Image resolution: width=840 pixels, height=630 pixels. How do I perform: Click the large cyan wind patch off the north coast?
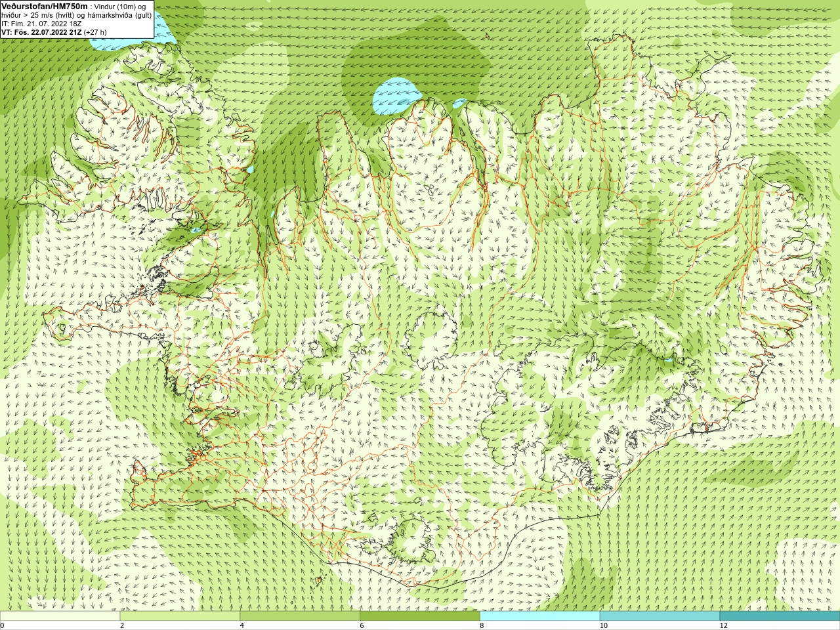pyautogui.click(x=398, y=96)
